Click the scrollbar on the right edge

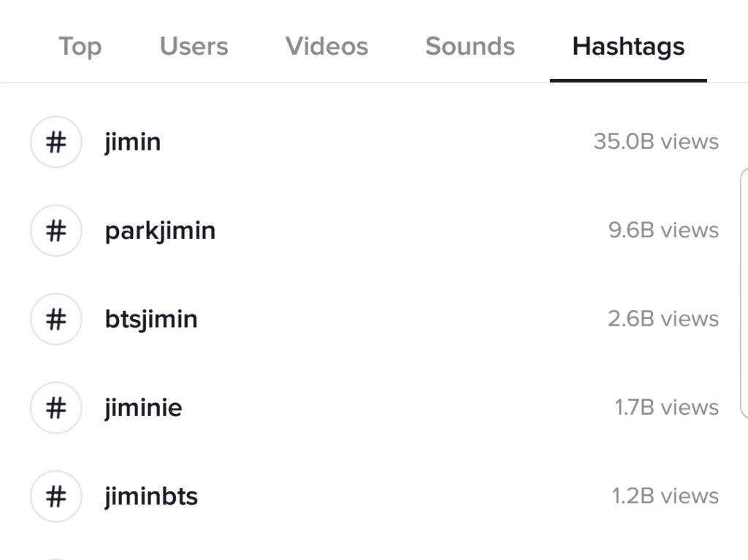(744, 292)
